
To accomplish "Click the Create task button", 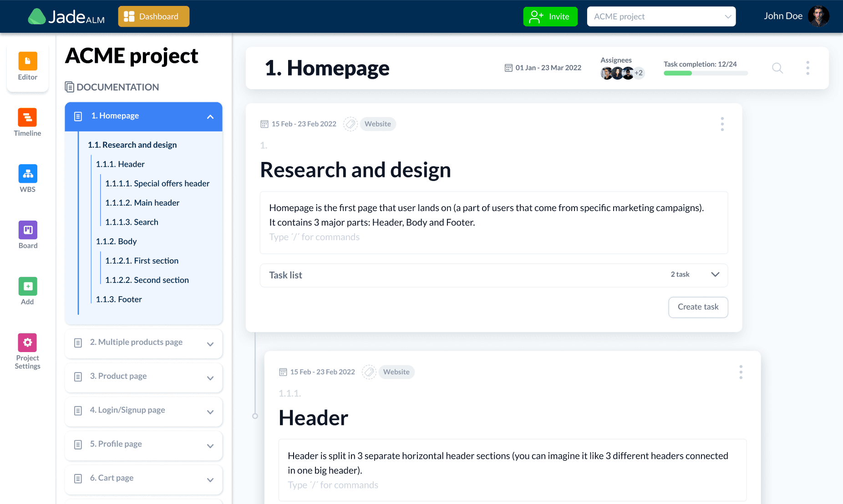I will [698, 307].
